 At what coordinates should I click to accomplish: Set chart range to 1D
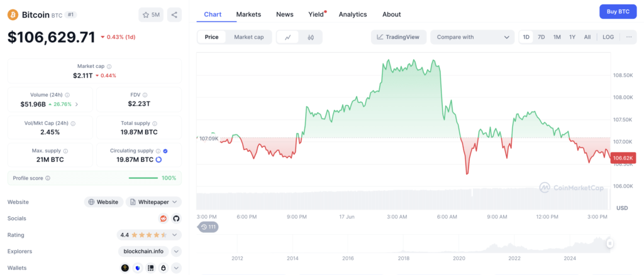(x=526, y=37)
